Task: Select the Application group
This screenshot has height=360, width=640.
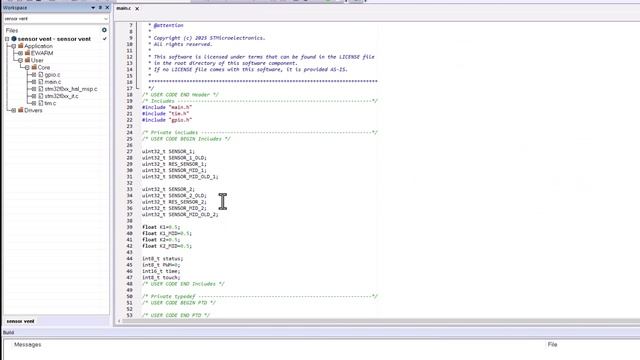Action: pyautogui.click(x=38, y=46)
